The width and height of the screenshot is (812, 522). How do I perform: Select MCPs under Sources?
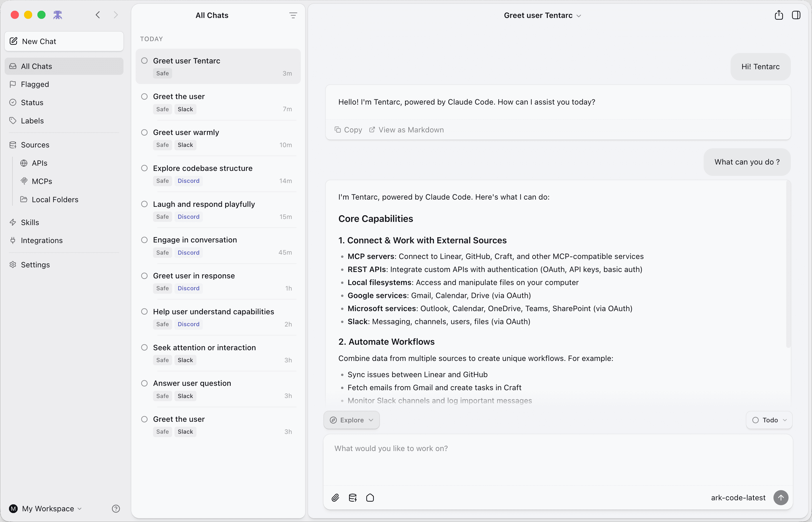42,181
